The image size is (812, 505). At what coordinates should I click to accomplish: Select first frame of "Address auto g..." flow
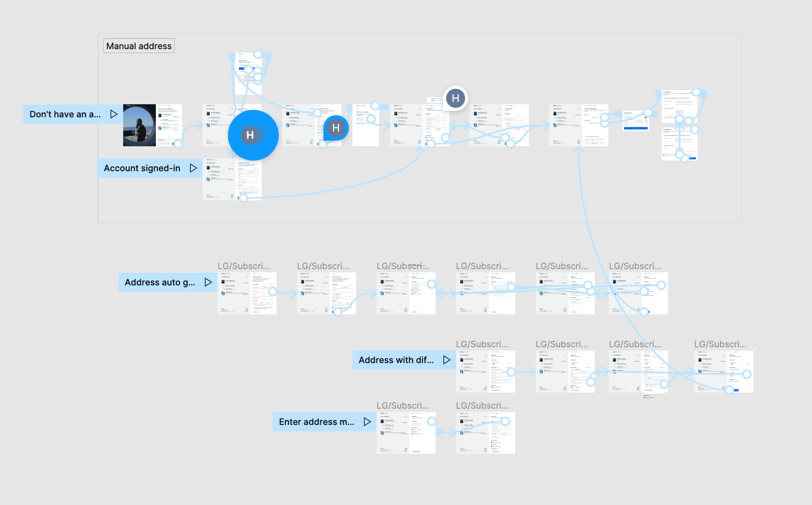coord(247,293)
